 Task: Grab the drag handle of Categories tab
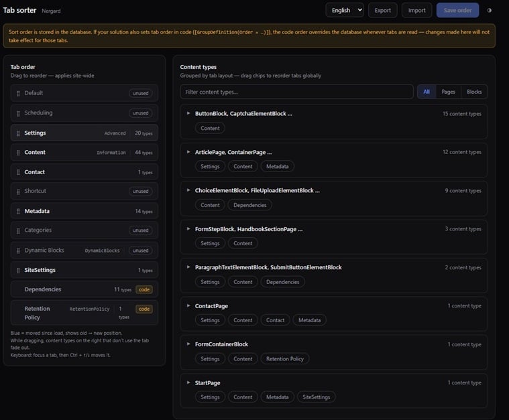coord(18,231)
